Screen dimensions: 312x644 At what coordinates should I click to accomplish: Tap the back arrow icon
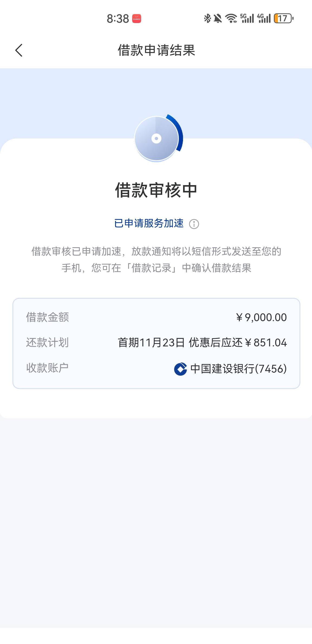pyautogui.click(x=19, y=50)
